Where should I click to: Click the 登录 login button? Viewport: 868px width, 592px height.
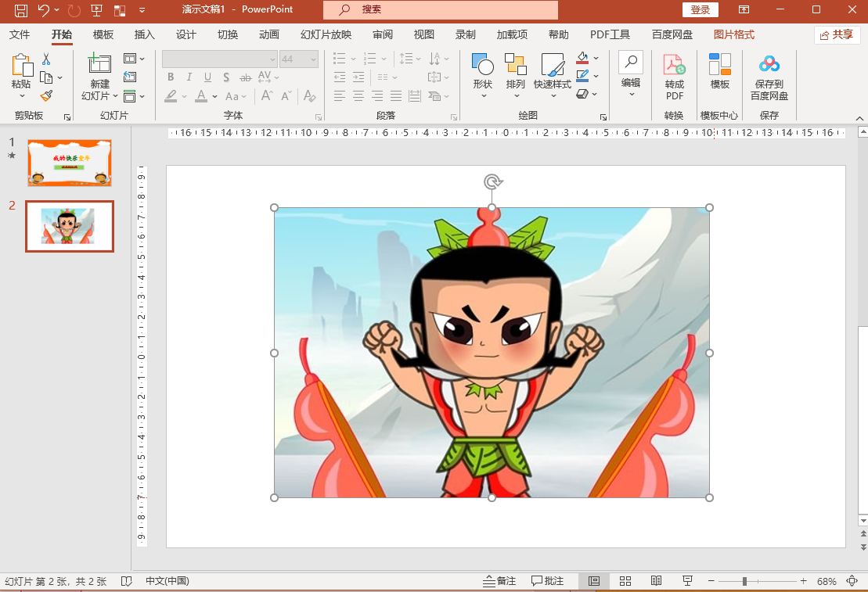tap(700, 10)
